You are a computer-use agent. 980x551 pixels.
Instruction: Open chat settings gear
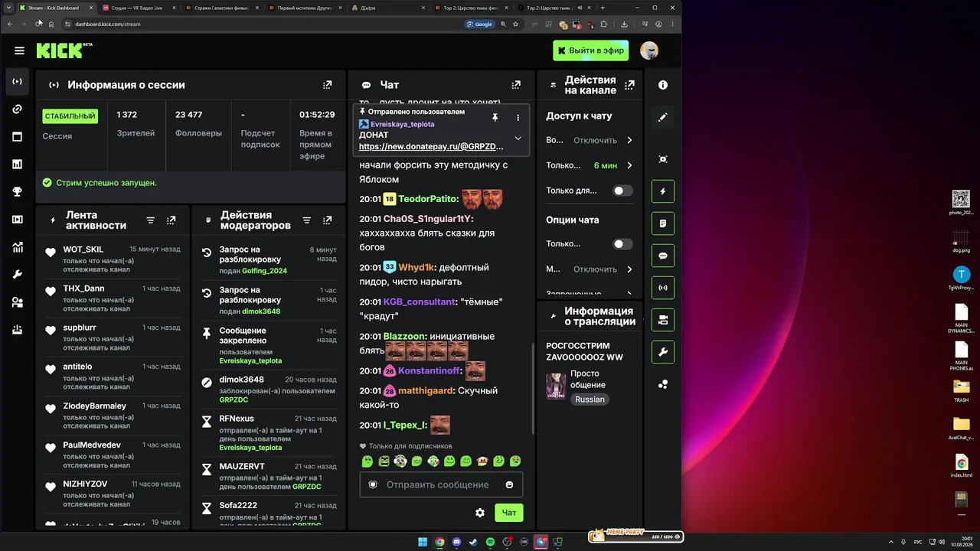(x=480, y=513)
